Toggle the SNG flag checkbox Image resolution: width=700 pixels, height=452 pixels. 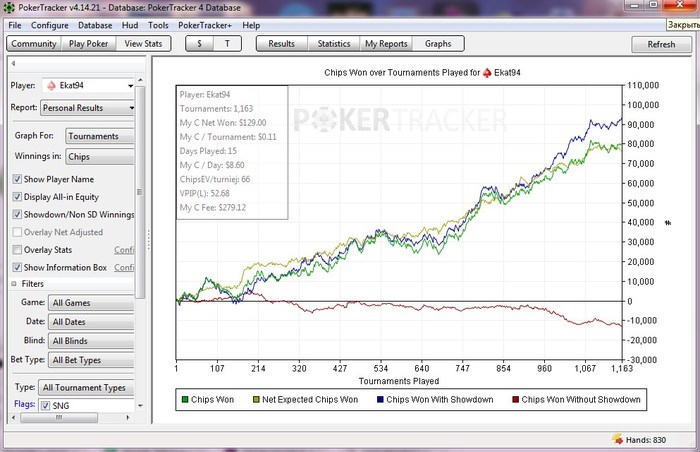(45, 406)
